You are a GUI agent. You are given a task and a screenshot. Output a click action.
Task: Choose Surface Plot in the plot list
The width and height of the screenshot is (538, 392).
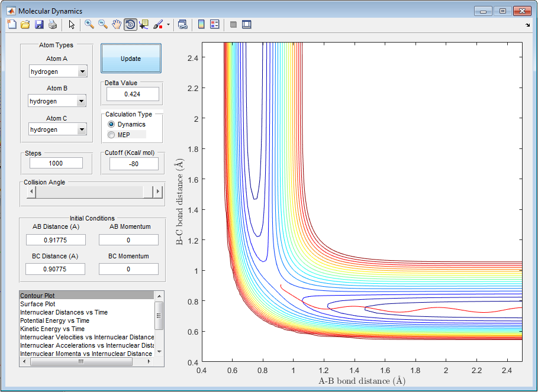click(39, 304)
